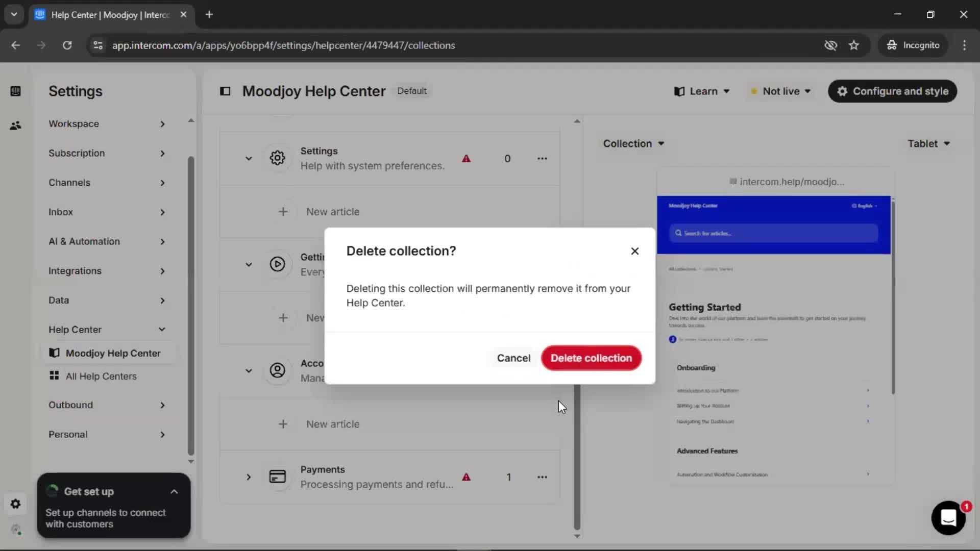This screenshot has height=551, width=980.
Task: Click the settings sidebar scrollbar
Action: click(x=191, y=306)
